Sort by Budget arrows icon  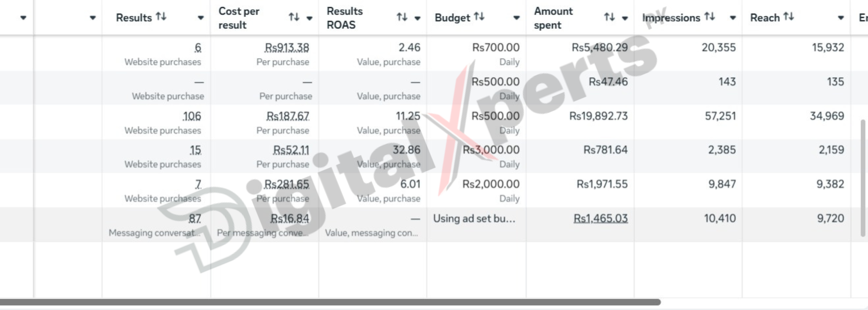coord(479,17)
